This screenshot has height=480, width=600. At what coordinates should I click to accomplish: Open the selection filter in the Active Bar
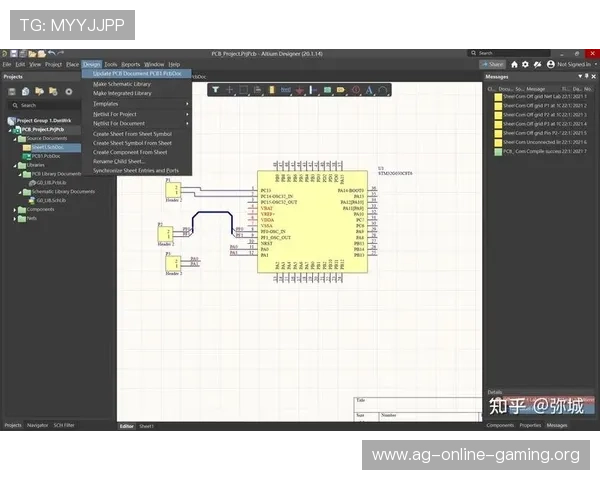coord(215,90)
